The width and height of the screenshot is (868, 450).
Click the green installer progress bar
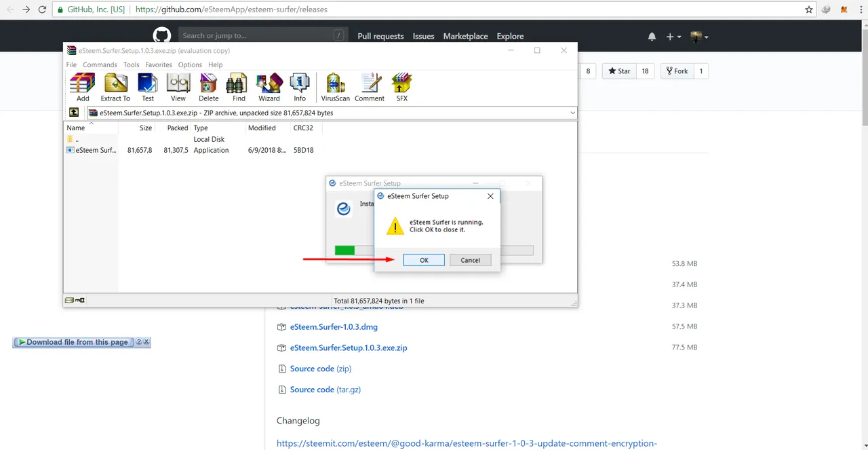[x=344, y=250]
